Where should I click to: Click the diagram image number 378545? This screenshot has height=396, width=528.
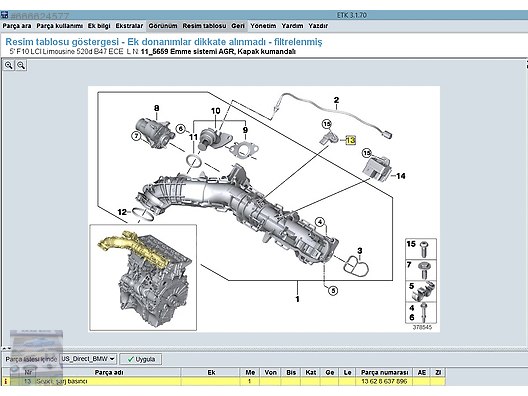click(422, 327)
